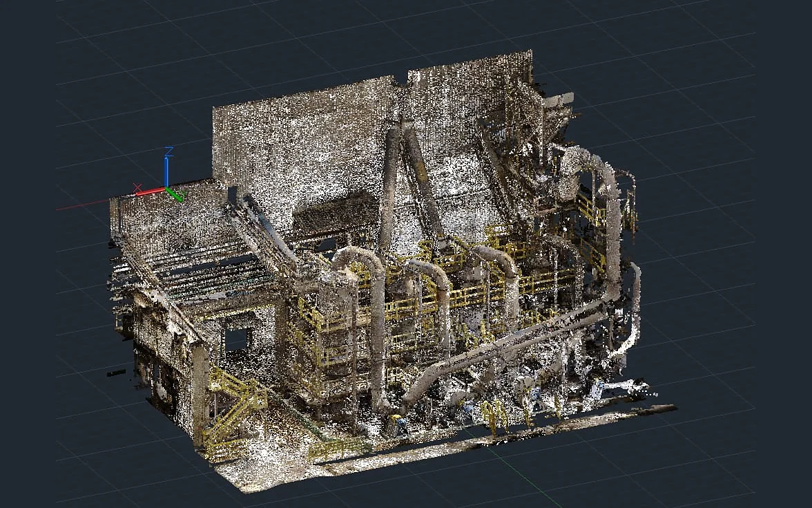Click the UCS icon's red X axis
Screen dimensions: 812x508
tap(151, 191)
